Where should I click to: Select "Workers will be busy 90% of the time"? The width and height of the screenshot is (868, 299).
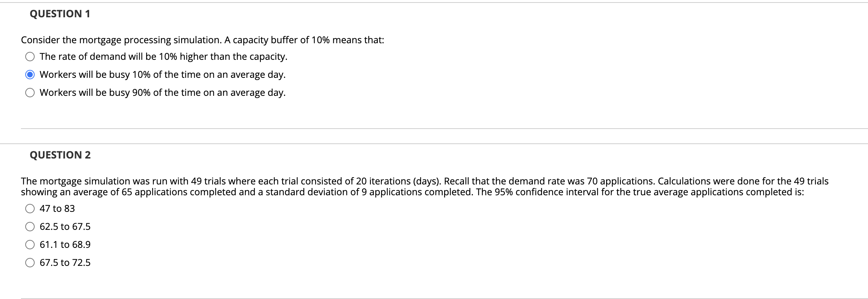pos(30,93)
